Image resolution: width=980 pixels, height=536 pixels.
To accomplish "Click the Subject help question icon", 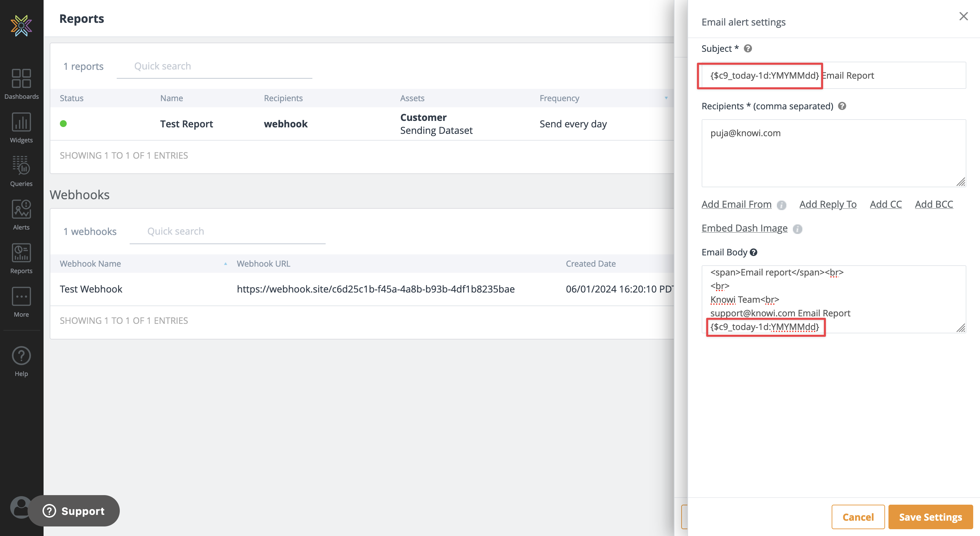I will pos(748,49).
